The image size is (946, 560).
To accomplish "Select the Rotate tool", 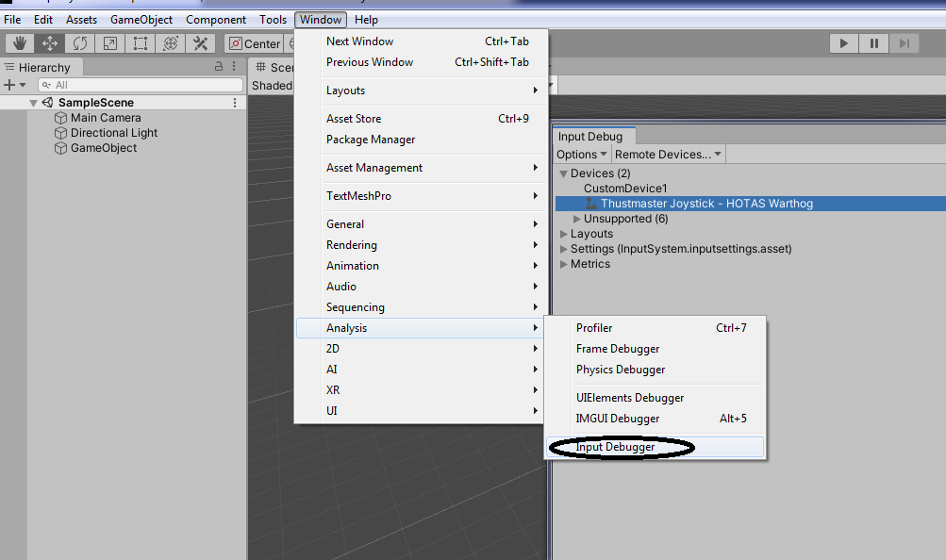I will coord(79,43).
